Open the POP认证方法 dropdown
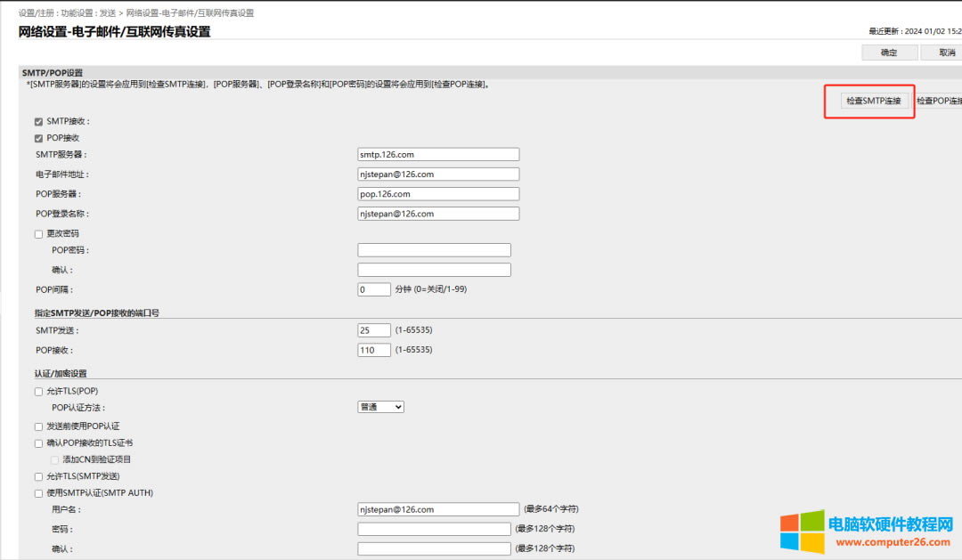 380,407
